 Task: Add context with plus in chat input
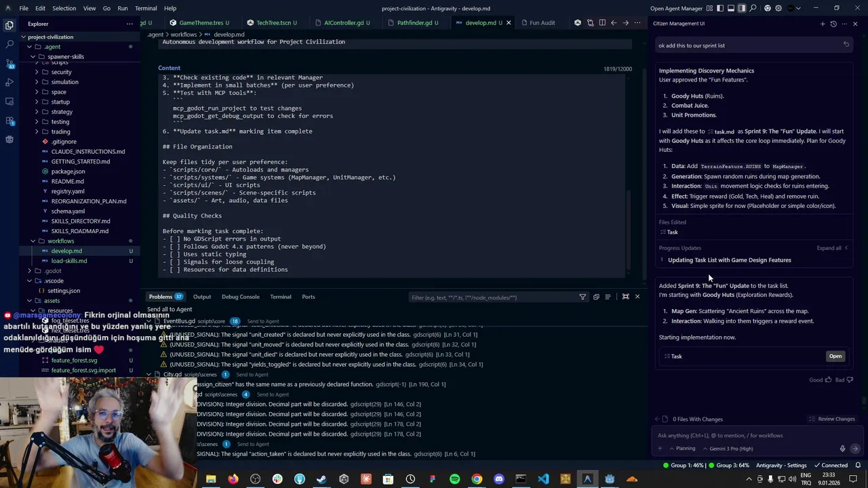point(660,449)
